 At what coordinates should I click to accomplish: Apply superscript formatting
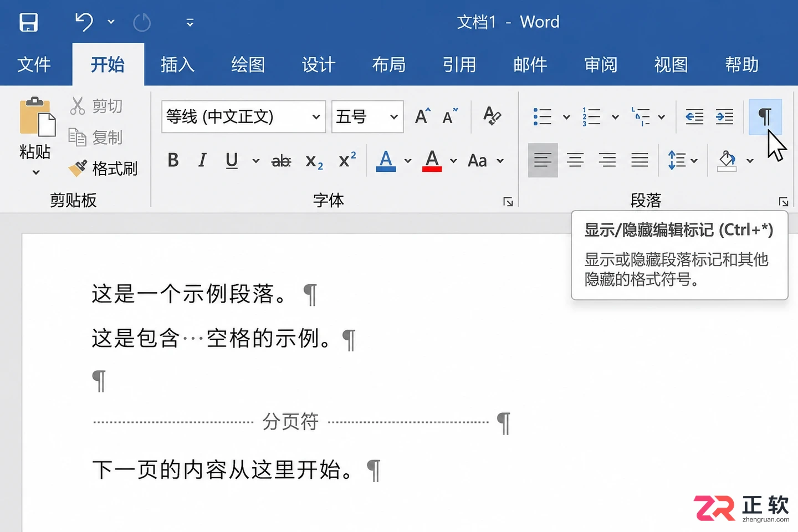[347, 160]
